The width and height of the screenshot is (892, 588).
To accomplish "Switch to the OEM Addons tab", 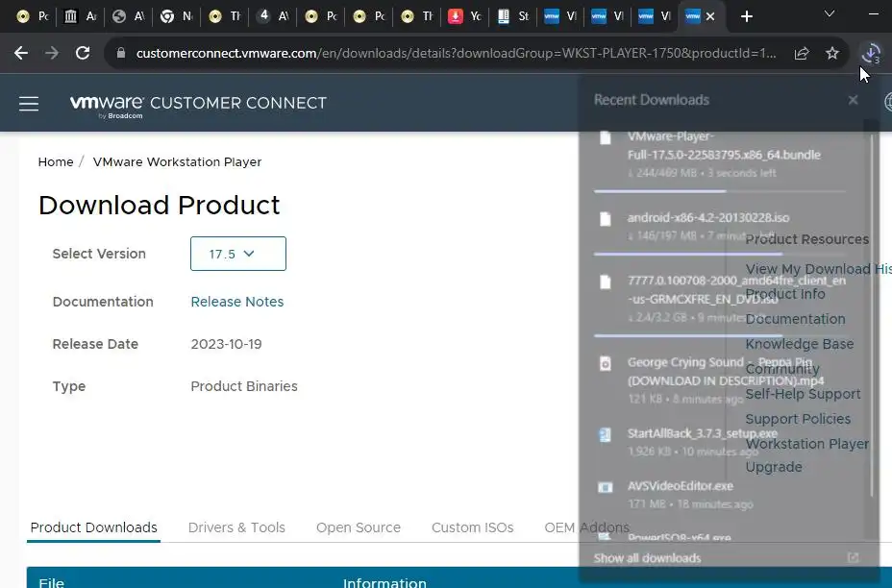I will coord(587,527).
